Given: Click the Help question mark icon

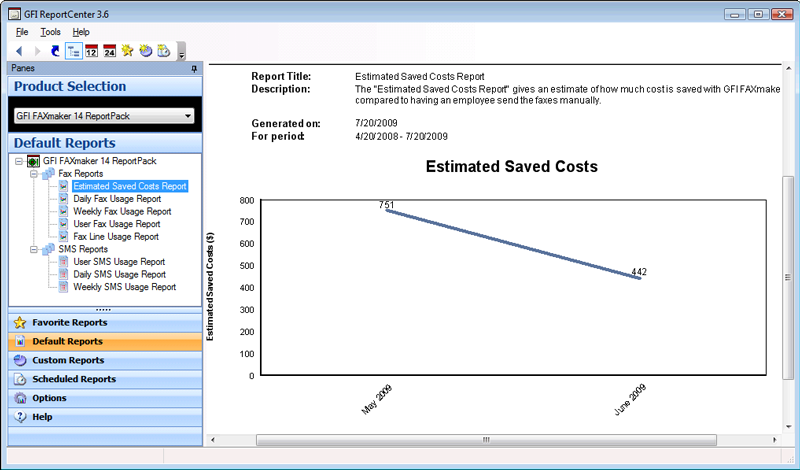Looking at the screenshot, I should [x=20, y=417].
